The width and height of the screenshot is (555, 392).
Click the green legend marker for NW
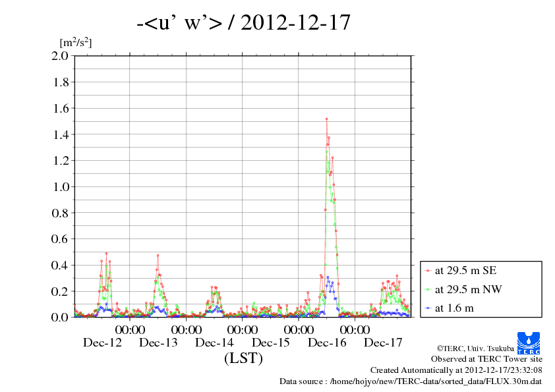428,289
